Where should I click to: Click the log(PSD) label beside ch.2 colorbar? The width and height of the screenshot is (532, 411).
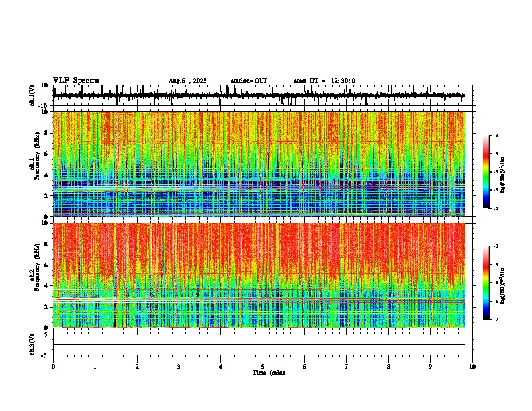tap(503, 285)
